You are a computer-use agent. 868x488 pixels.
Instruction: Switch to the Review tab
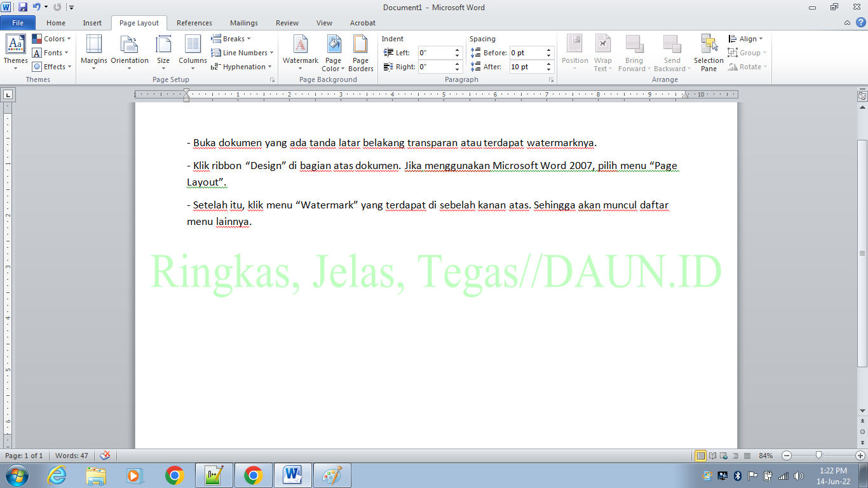287,23
